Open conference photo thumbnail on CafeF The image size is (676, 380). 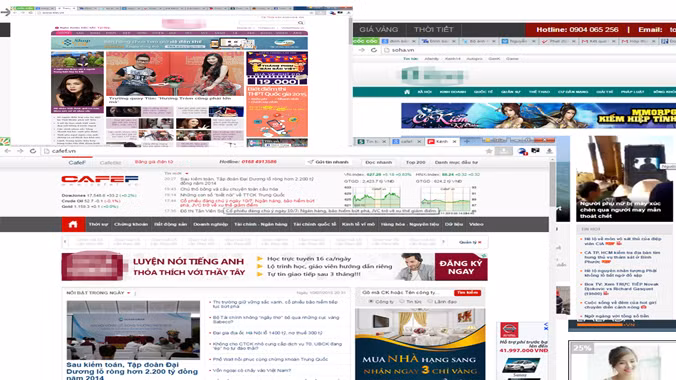133,330
